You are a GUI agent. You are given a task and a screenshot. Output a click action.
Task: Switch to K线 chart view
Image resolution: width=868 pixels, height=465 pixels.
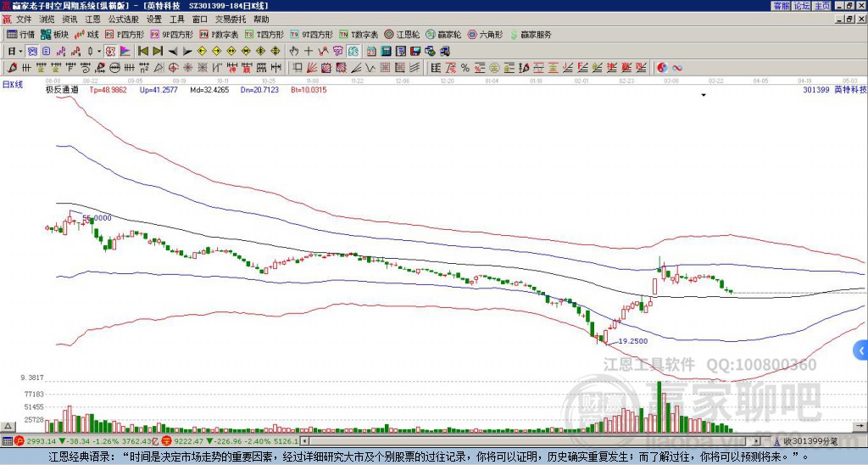click(86, 34)
